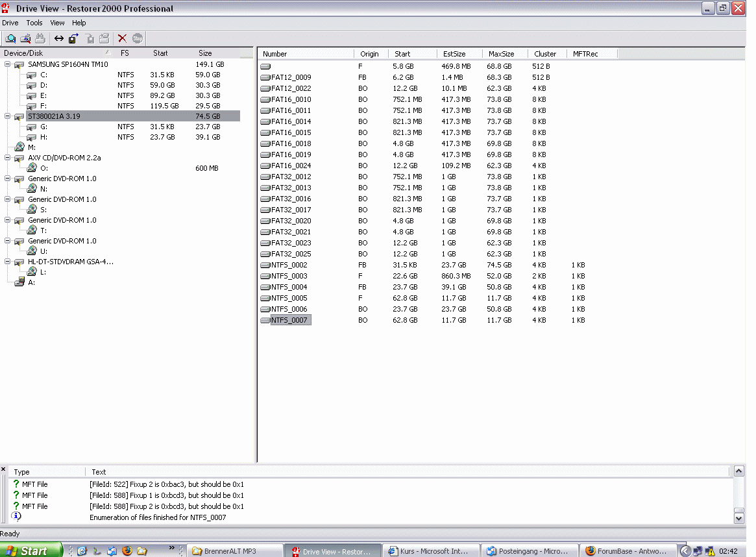The height and width of the screenshot is (557, 756).
Task: Collapse the AXV CD/DVD-ROM 2.2a node
Action: (x=7, y=158)
